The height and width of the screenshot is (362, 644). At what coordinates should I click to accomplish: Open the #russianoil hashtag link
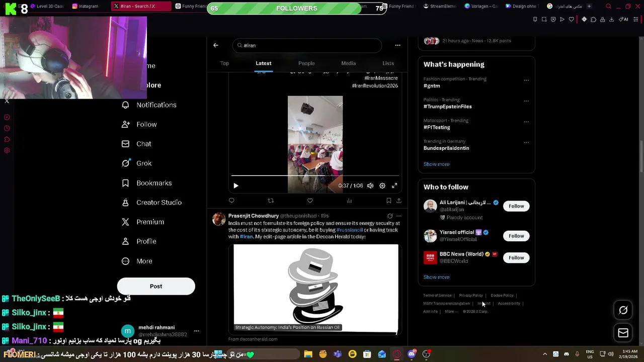(x=349, y=230)
